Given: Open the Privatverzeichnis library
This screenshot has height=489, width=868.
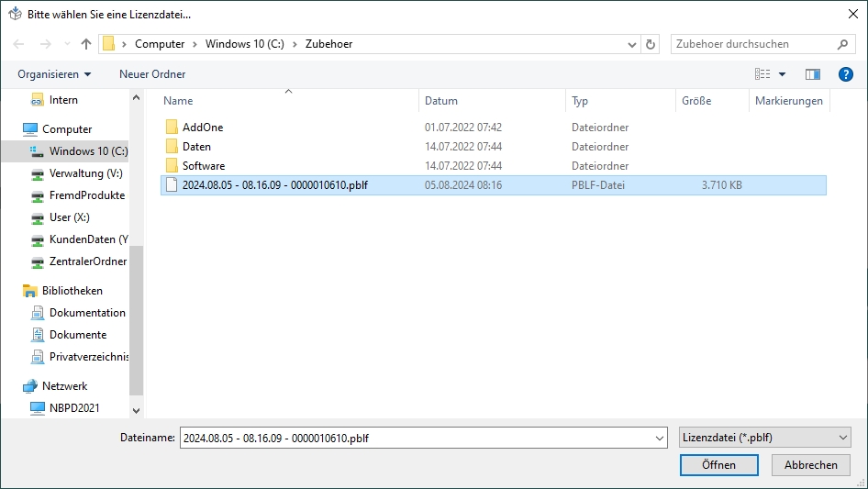Looking at the screenshot, I should point(89,357).
